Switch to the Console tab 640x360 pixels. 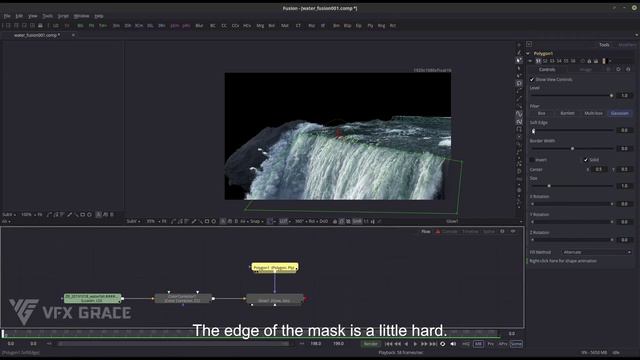click(450, 232)
